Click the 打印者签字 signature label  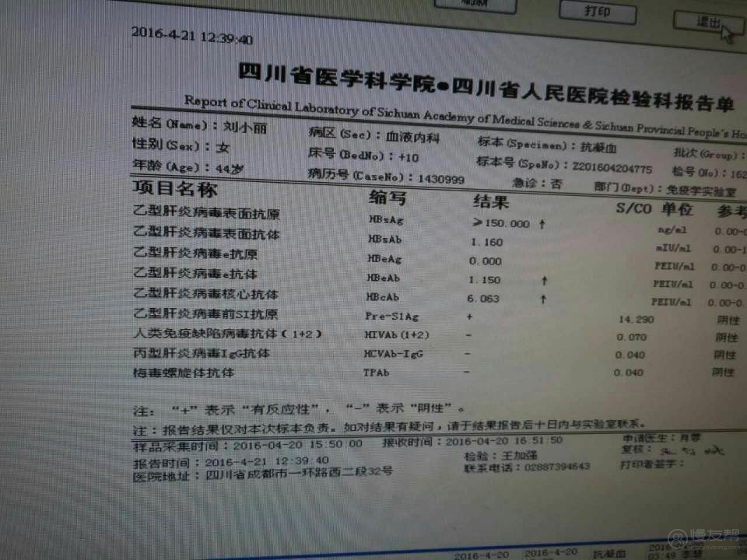click(652, 464)
